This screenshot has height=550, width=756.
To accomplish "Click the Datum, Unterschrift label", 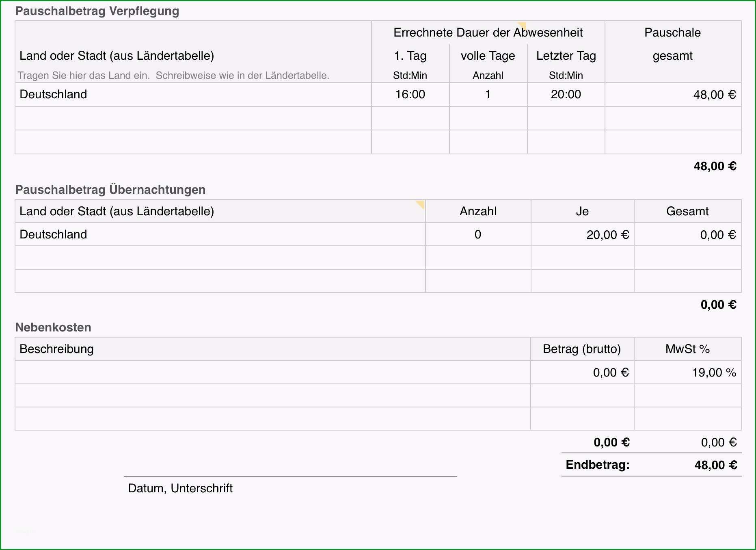I will (180, 488).
